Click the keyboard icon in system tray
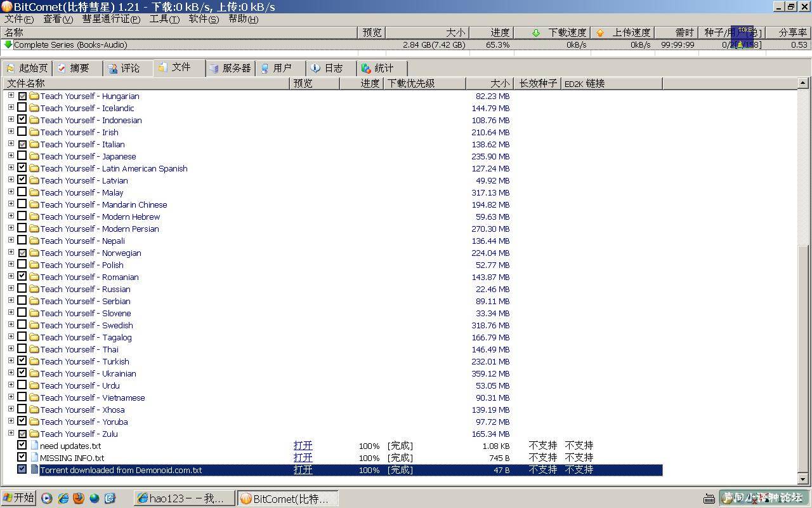The height and width of the screenshot is (508, 812). pyautogui.click(x=710, y=499)
